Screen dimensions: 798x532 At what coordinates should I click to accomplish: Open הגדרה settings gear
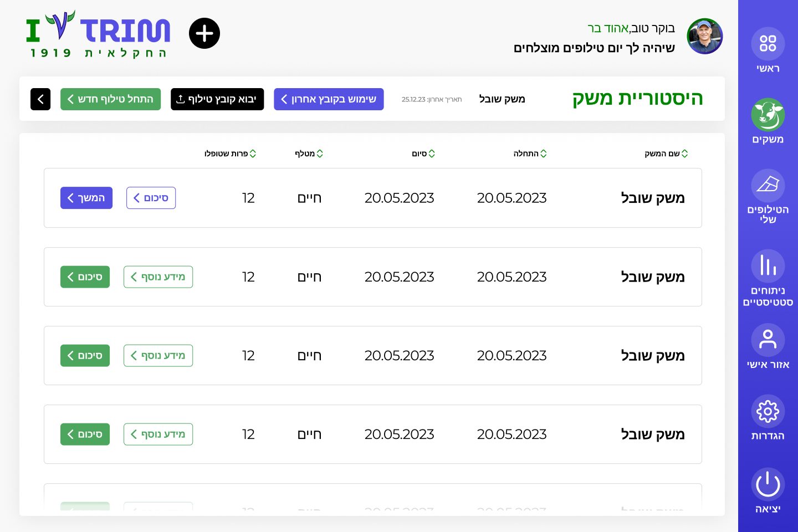point(768,417)
